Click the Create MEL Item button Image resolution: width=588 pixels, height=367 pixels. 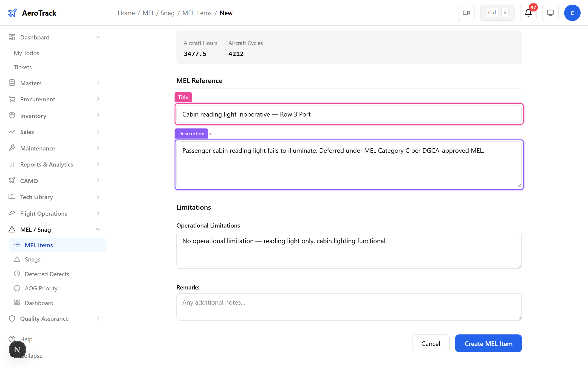pyautogui.click(x=488, y=343)
